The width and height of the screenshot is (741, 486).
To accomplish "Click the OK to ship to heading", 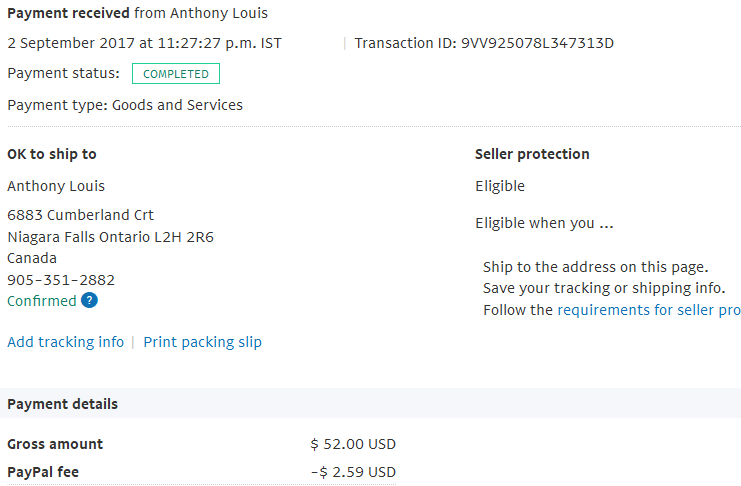I will 52,154.
